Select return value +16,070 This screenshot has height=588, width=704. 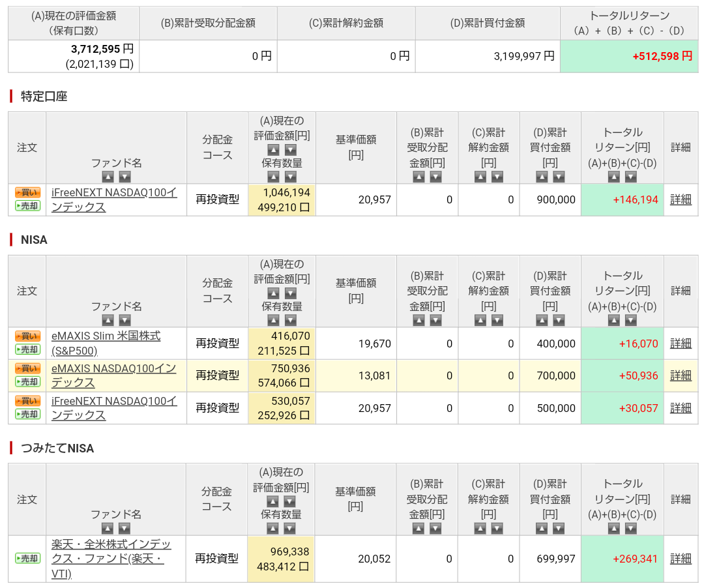(x=638, y=344)
